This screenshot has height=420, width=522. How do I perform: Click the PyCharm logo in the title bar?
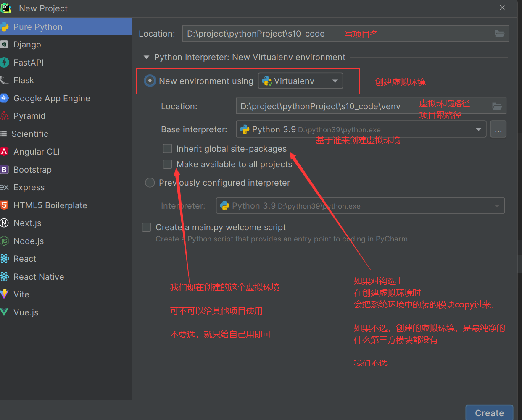5,8
